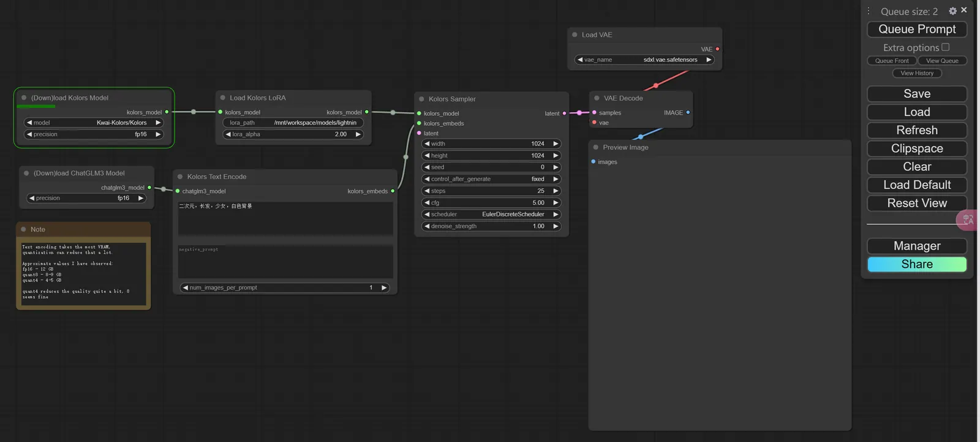Screen dimensions: 980x442
Task: Collapse the Preview Image node via title dot
Action: click(595, 147)
